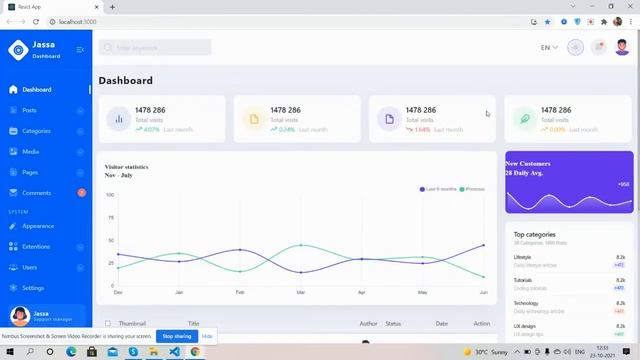The height and width of the screenshot is (360, 640).
Task: Click the Date column header
Action: (x=442, y=323)
